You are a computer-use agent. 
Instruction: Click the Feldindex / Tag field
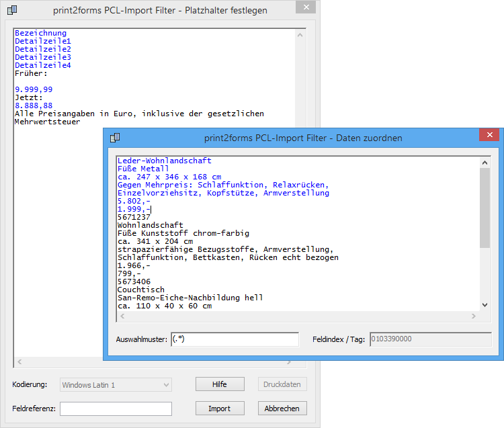(x=430, y=340)
